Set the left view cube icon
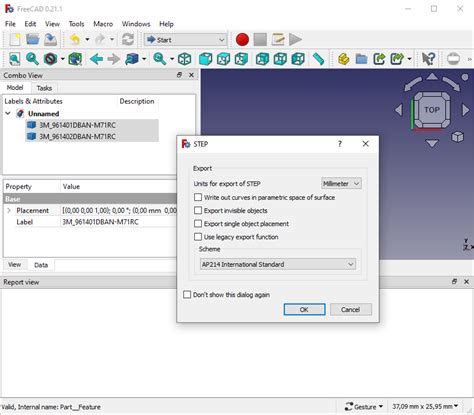This screenshot has height=415, width=474. [x=298, y=59]
